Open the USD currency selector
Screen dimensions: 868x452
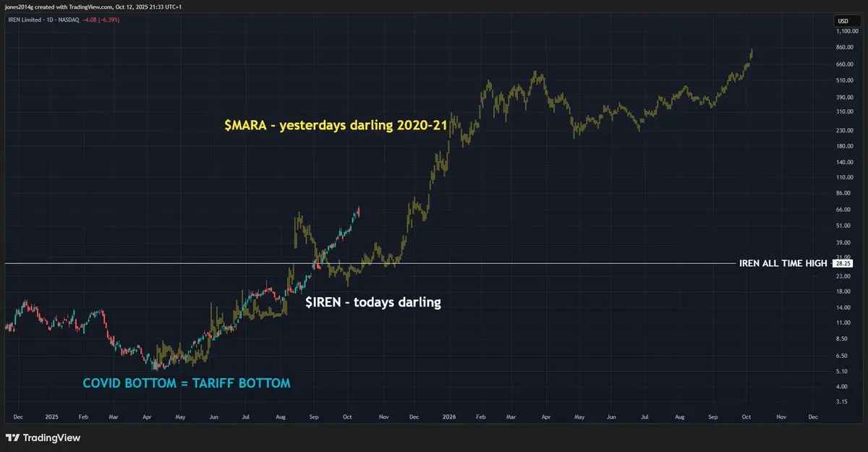tap(843, 21)
